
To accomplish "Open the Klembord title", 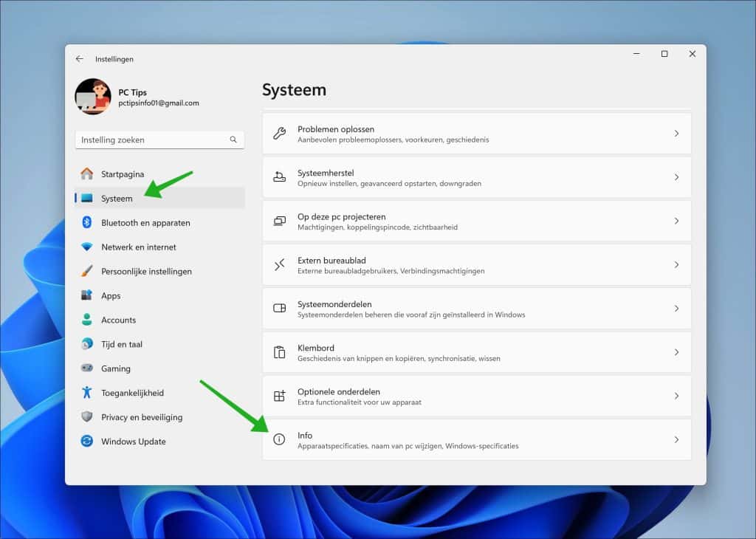I will pos(316,348).
